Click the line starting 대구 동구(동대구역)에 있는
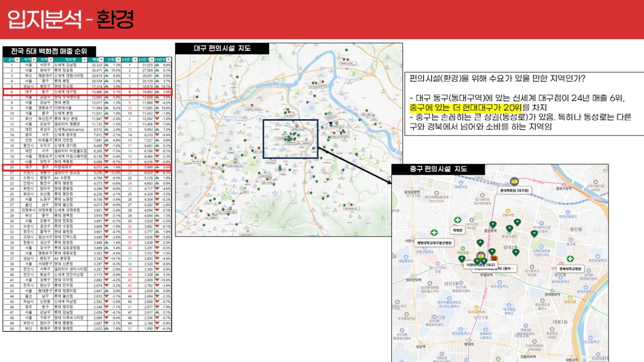This screenshot has width=644, height=362. [518, 97]
